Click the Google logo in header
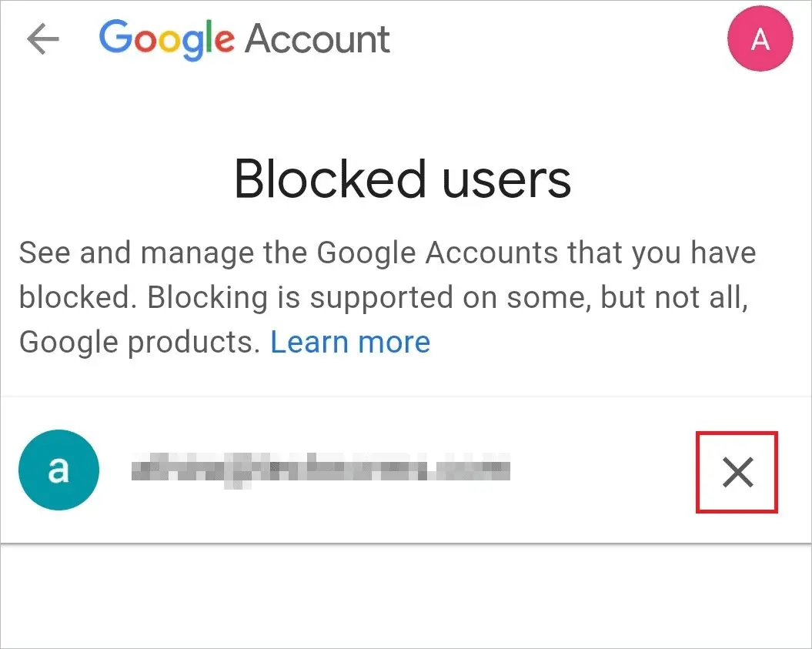The image size is (812, 649). pos(167,40)
